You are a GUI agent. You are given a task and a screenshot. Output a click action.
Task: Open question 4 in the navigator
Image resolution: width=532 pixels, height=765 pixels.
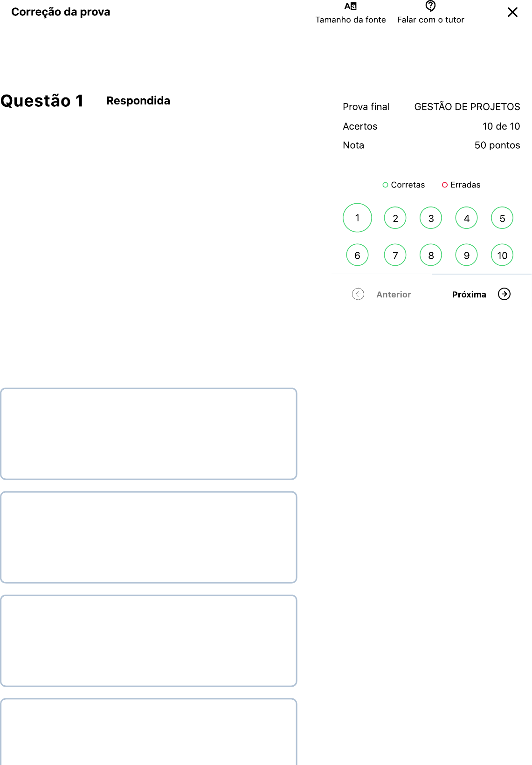click(x=466, y=218)
